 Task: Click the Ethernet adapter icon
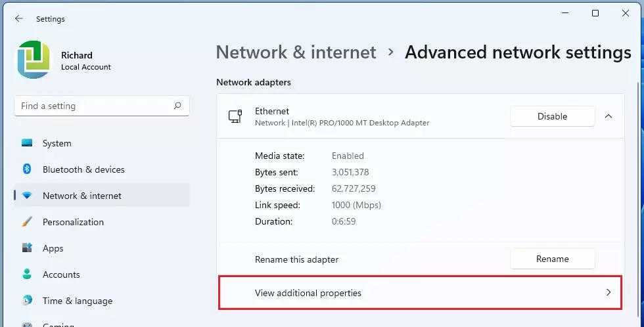235,116
